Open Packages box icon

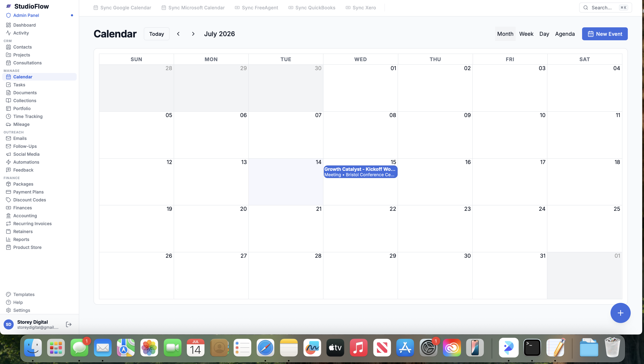point(8,184)
